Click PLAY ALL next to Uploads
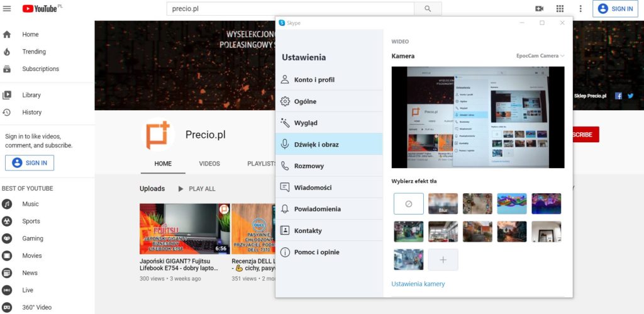Viewport: 644px width, 314px height. [197, 189]
